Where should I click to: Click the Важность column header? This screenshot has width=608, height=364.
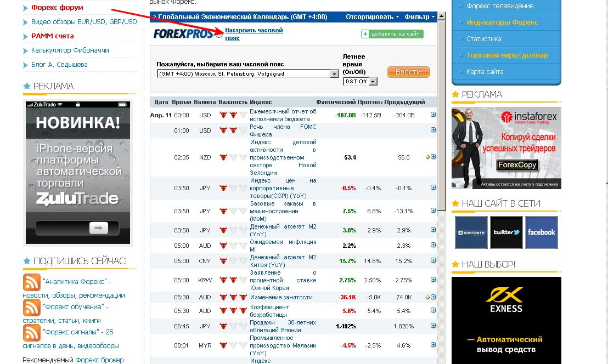point(233,102)
